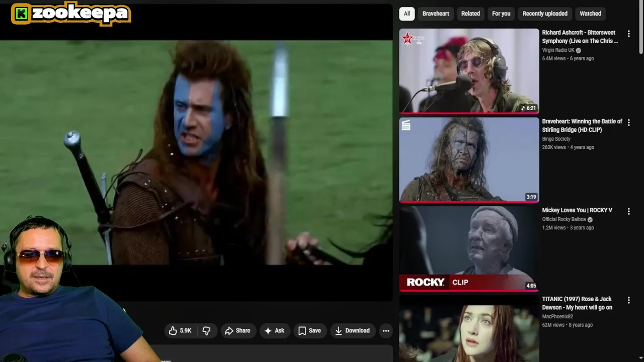644x362 pixels.
Task: Click the Ask sparkle button
Action: click(274, 330)
